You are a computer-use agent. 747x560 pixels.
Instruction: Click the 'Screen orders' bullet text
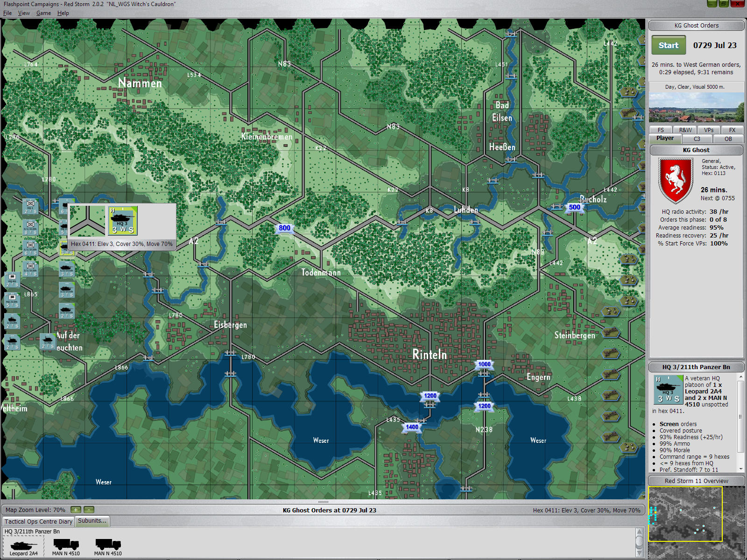click(678, 424)
